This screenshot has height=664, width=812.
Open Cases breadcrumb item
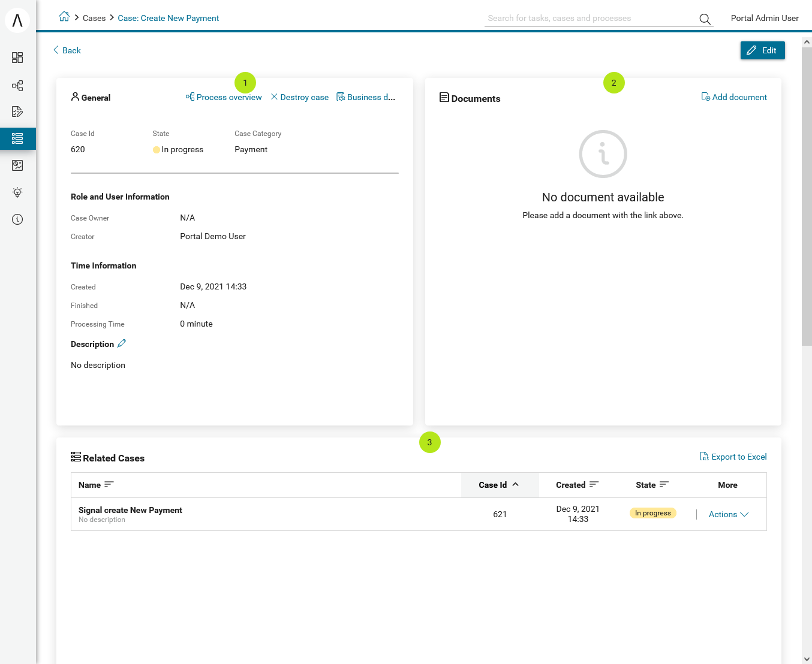point(94,18)
